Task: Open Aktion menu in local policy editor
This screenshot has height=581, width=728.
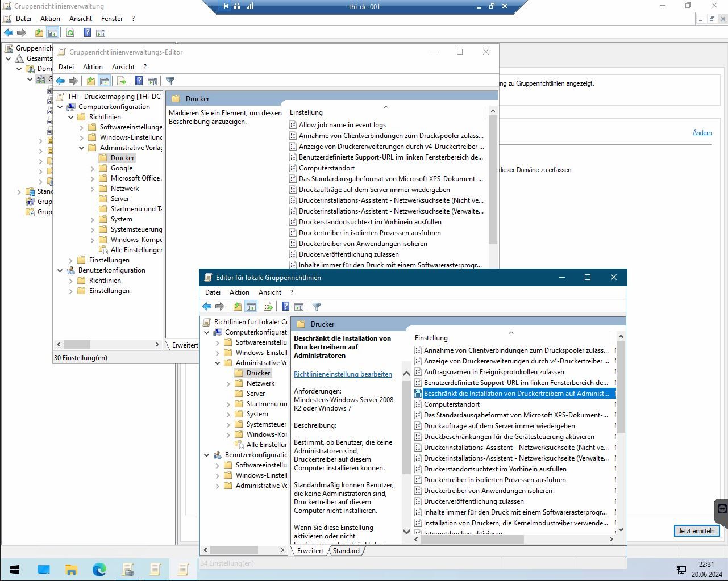Action: [239, 292]
